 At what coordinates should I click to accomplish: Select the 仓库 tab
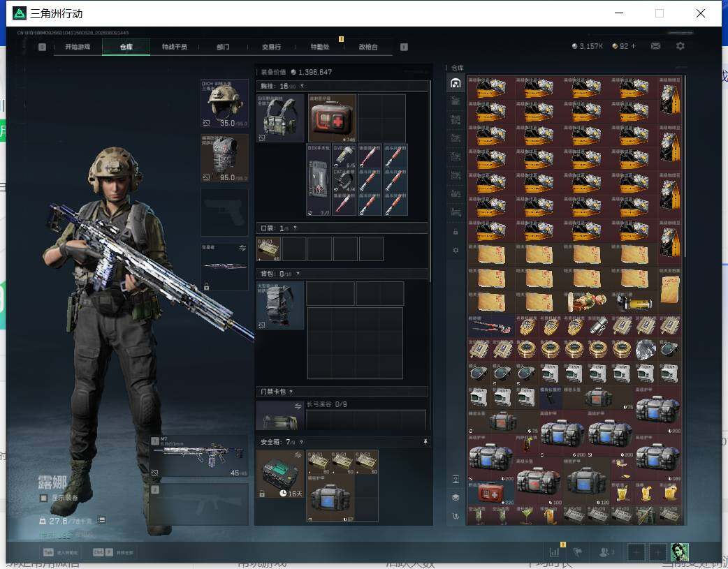(126, 47)
